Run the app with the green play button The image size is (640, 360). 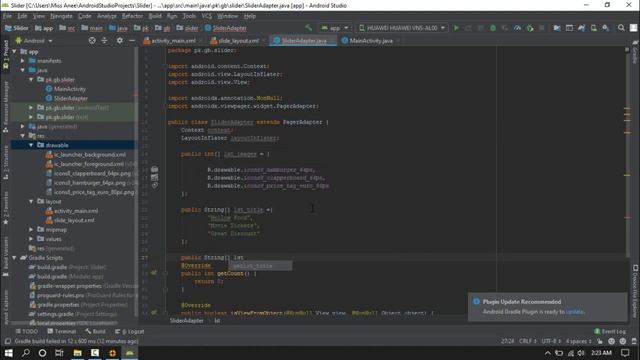point(456,28)
